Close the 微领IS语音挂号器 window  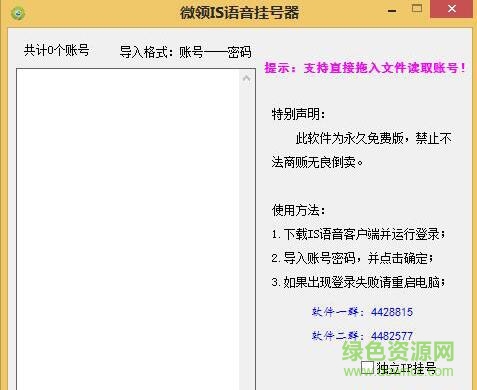click(x=452, y=9)
